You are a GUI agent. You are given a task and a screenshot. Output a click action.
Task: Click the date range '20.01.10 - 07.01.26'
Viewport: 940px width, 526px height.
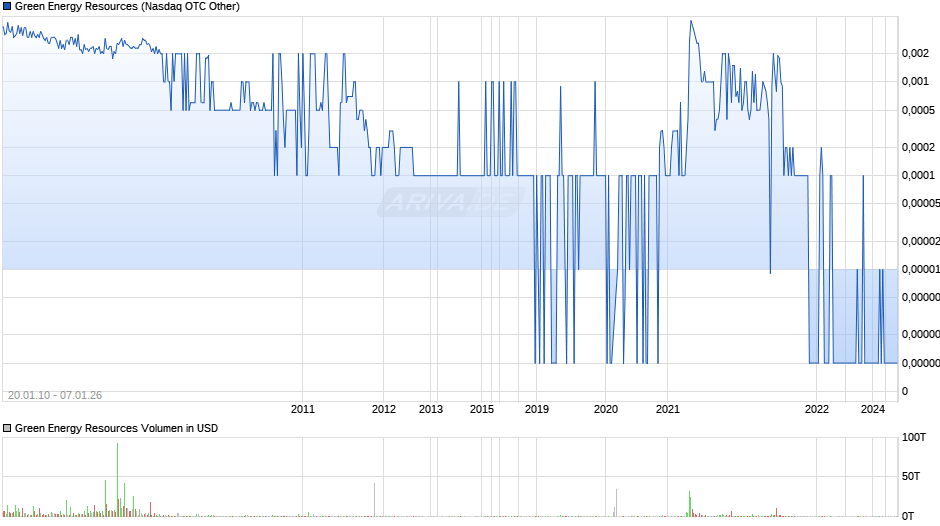55,395
